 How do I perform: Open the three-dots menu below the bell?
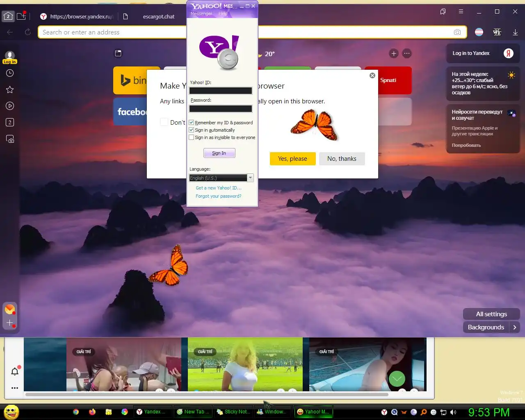tap(15, 388)
